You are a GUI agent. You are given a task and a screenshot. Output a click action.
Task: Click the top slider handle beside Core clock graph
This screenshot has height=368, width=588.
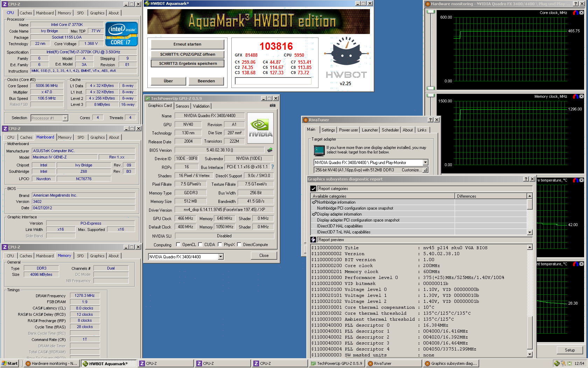[x=431, y=12]
